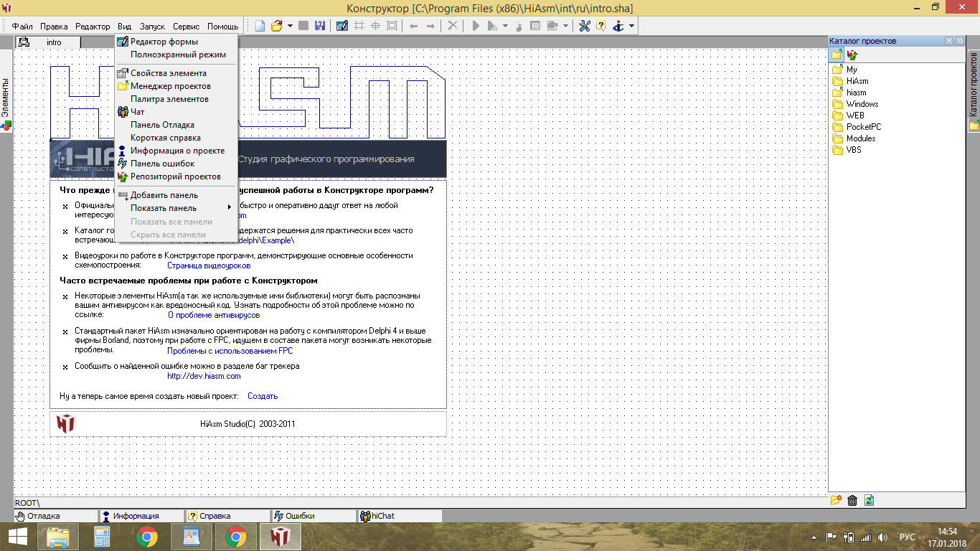Click the anchor-shaped toolbar icon

click(618, 26)
